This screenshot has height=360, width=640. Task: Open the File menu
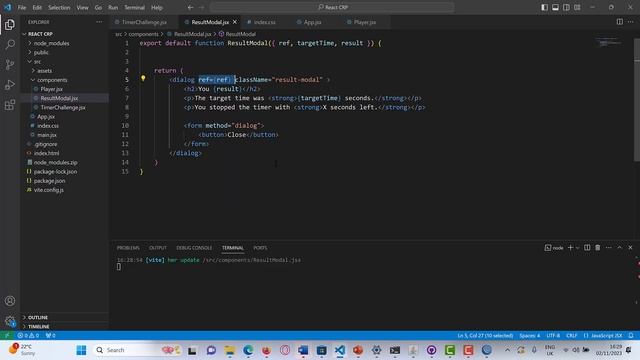(22, 7)
